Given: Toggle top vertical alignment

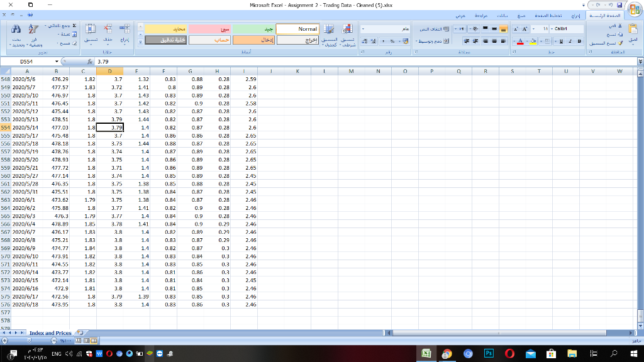Looking at the screenshot, I should click(485, 29).
